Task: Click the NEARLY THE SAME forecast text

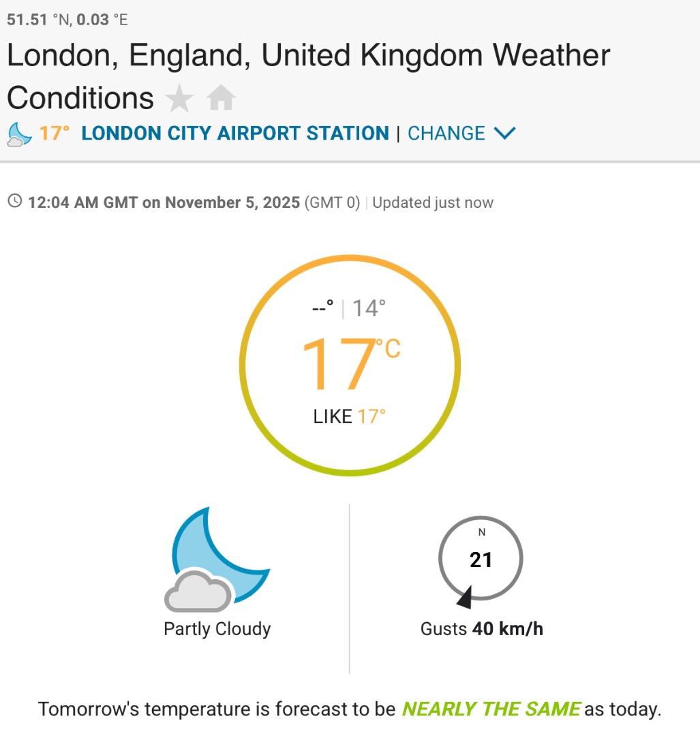Action: [491, 709]
